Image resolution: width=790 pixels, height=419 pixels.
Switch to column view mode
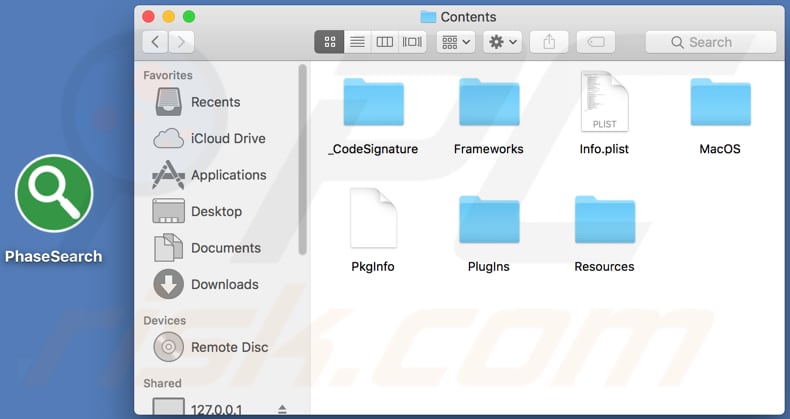384,42
